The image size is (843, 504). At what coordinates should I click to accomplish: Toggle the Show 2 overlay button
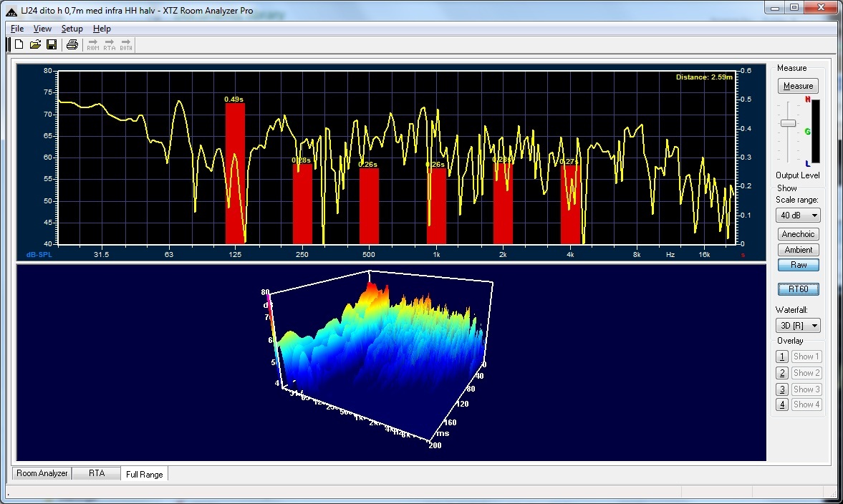[x=806, y=373]
